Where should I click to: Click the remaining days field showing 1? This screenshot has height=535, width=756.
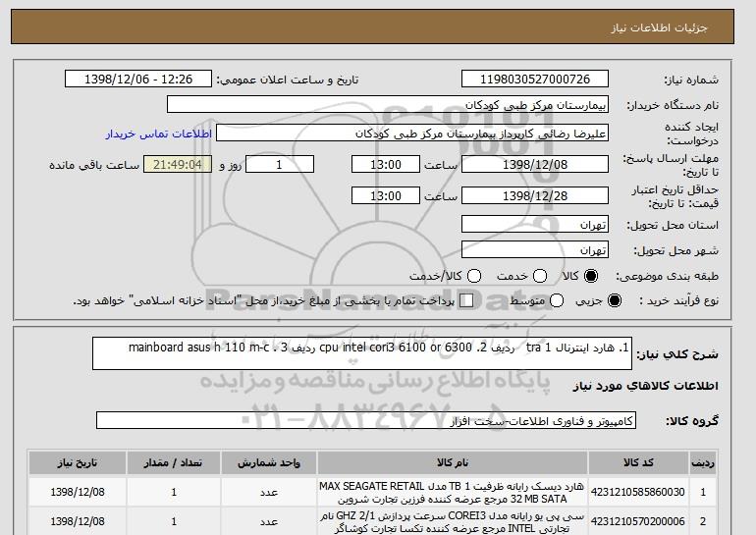(x=280, y=164)
